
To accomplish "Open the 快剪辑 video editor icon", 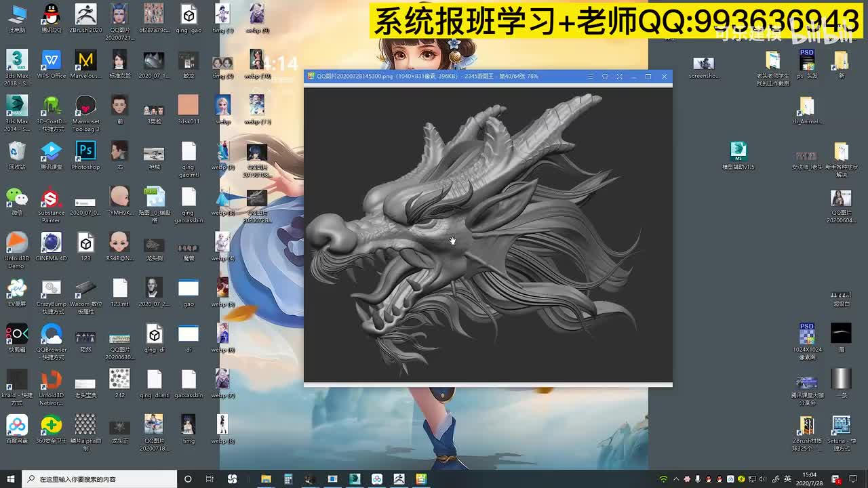I will click(x=16, y=338).
